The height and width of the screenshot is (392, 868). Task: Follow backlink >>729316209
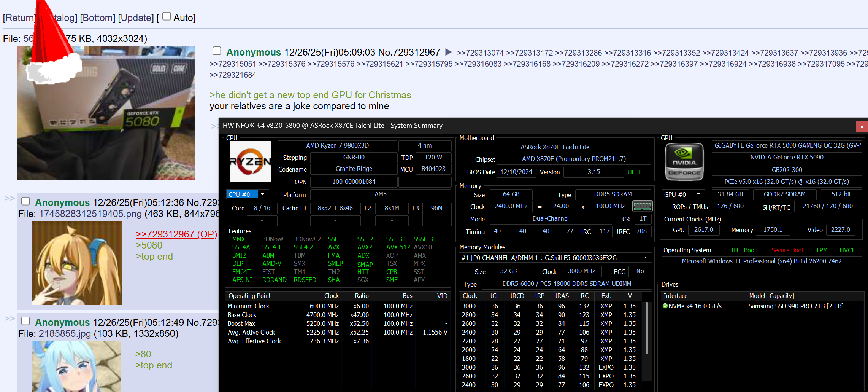(576, 64)
